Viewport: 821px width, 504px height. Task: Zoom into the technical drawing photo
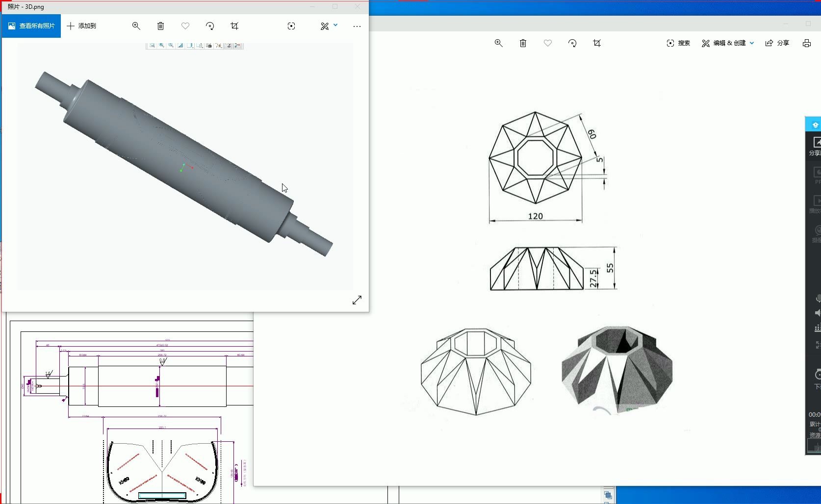coord(498,43)
